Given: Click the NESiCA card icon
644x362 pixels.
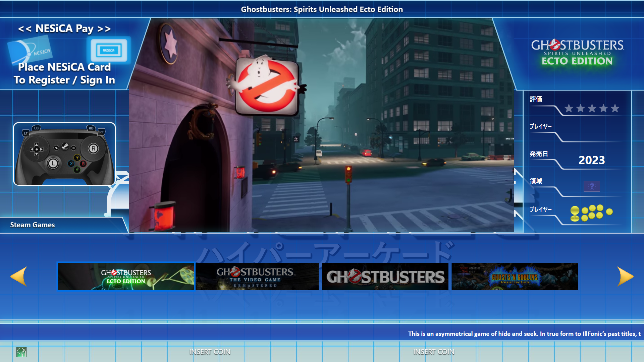Looking at the screenshot, I should (x=30, y=50).
